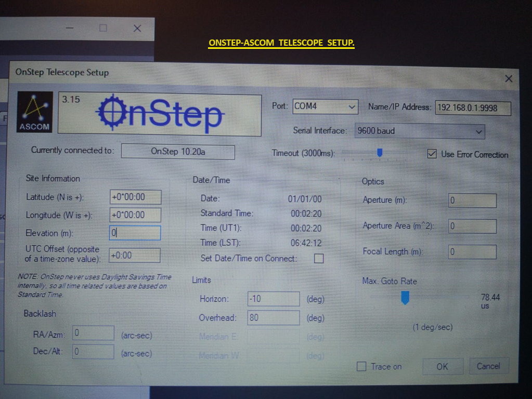
Task: Enable Set Date/Time on Connect checkbox
Action: (319, 259)
